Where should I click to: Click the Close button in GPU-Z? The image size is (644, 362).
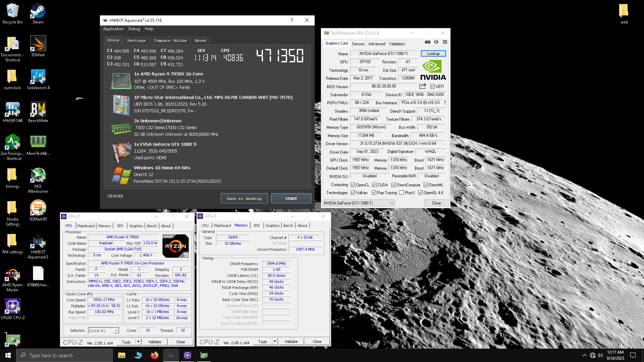[436, 203]
